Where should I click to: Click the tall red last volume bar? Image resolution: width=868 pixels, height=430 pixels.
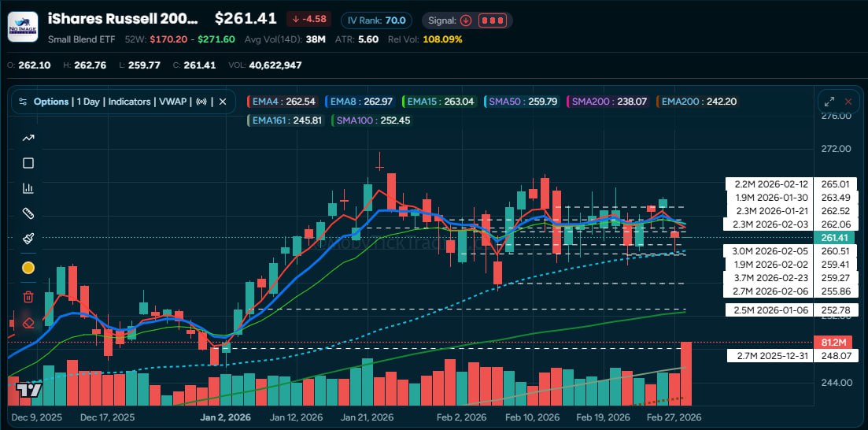686,373
